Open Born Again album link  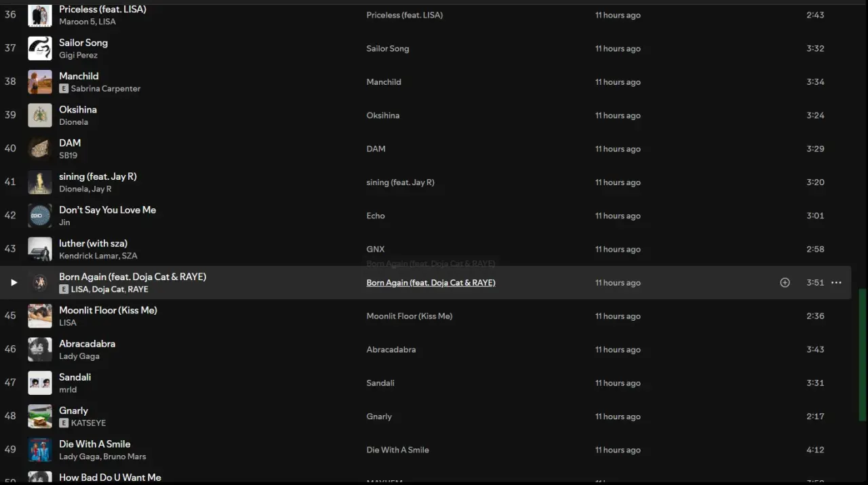(431, 283)
